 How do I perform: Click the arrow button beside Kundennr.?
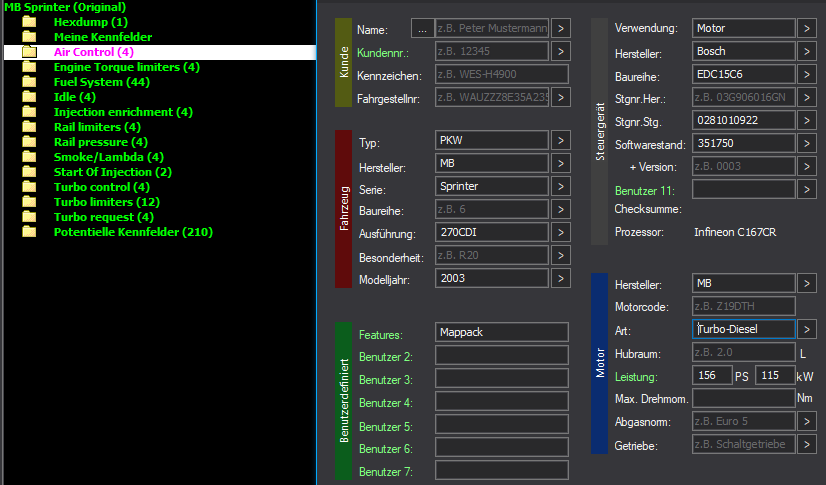pyautogui.click(x=561, y=51)
